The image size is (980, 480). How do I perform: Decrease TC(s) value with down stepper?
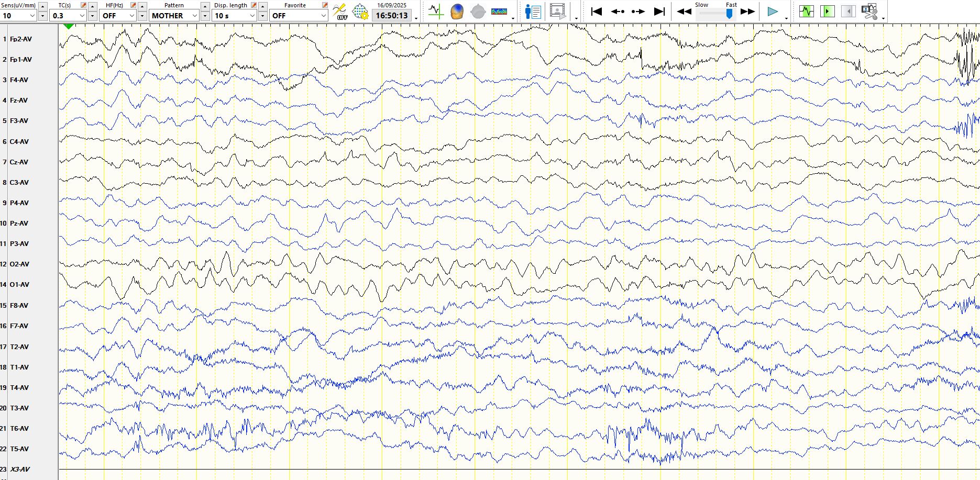pyautogui.click(x=93, y=16)
